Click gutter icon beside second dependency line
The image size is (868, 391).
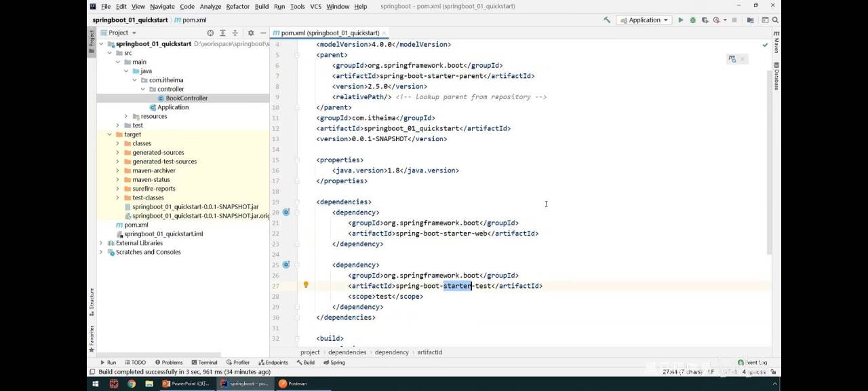pos(286,265)
